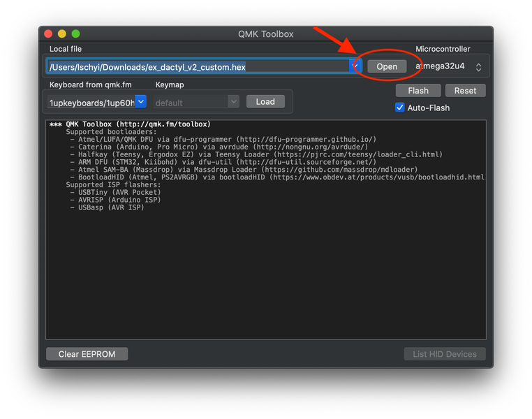Click the ARM DFU (STM32, Kiibohd) log line
This screenshot has height=419, width=532.
223,162
